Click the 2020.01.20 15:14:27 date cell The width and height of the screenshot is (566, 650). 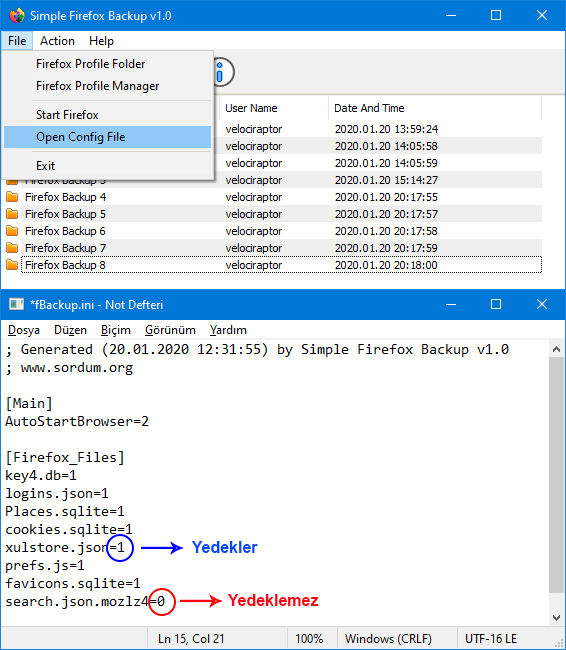386,180
